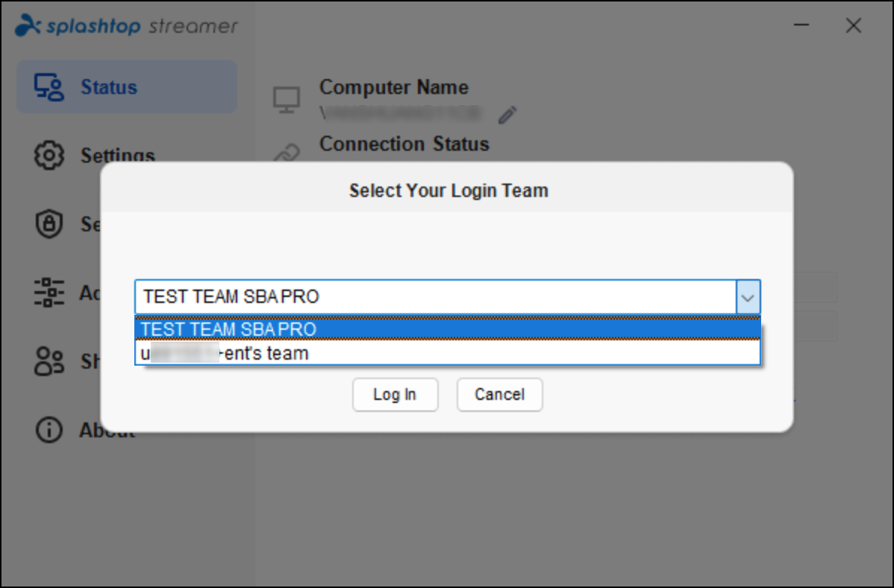894x588 pixels.
Task: Click the Status monitor icon
Action: [x=49, y=87]
